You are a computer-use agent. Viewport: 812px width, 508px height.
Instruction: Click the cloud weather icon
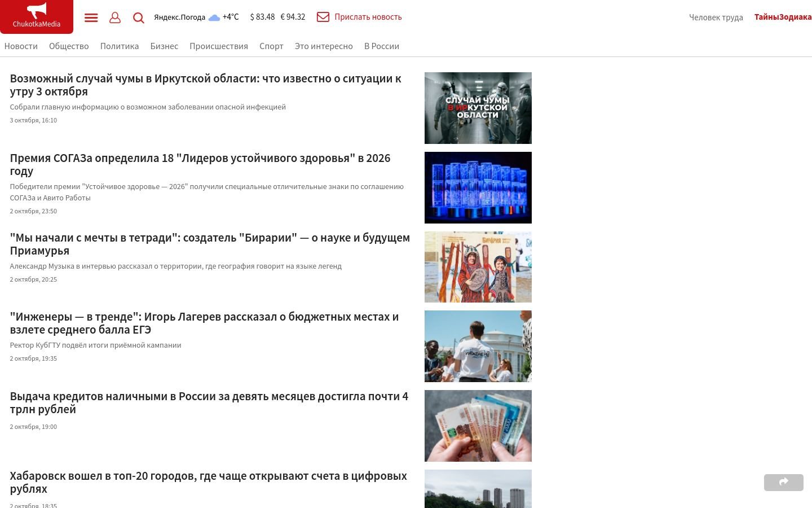click(214, 17)
